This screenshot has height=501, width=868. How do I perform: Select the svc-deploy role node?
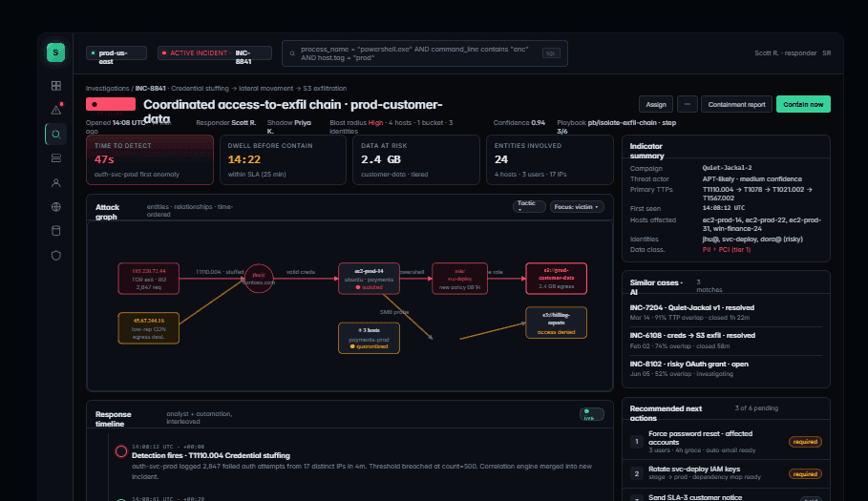pyautogui.click(x=459, y=278)
